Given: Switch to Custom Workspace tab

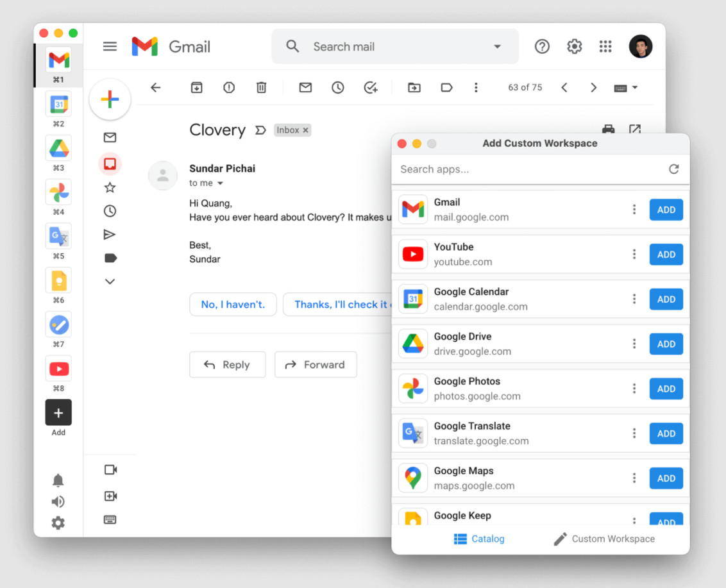Looking at the screenshot, I should pos(604,539).
